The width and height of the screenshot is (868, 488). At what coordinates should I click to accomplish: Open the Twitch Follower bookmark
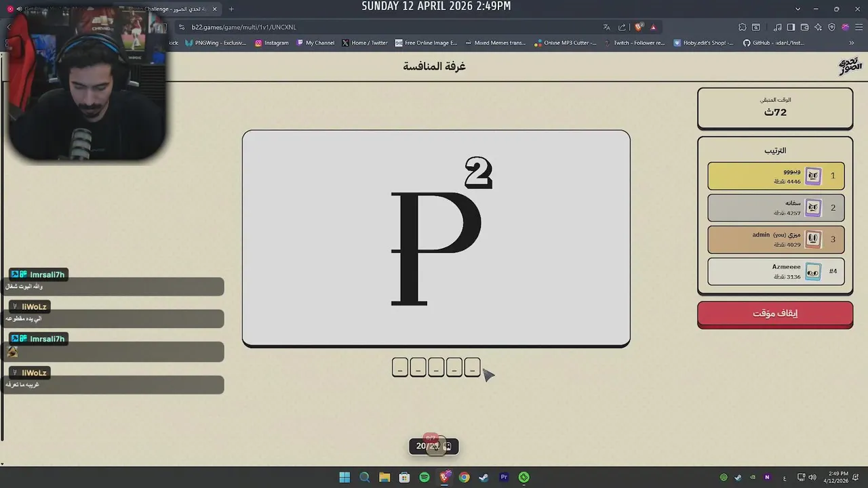(635, 43)
